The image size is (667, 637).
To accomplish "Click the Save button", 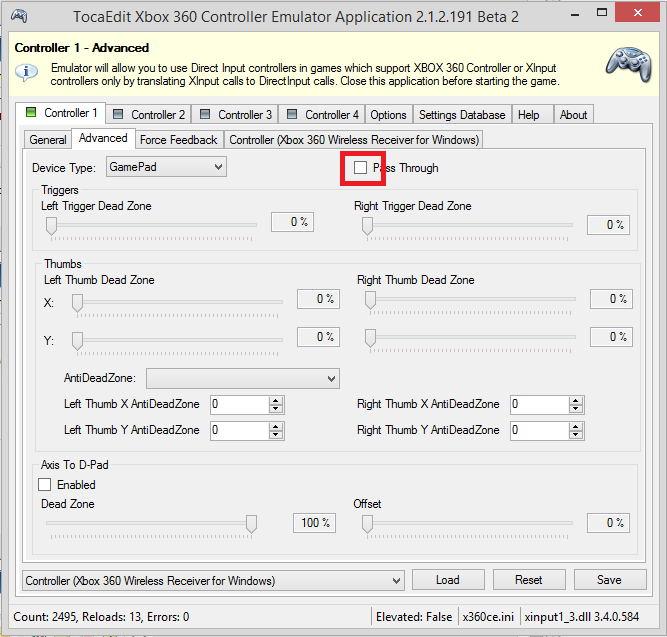I will pos(610,580).
